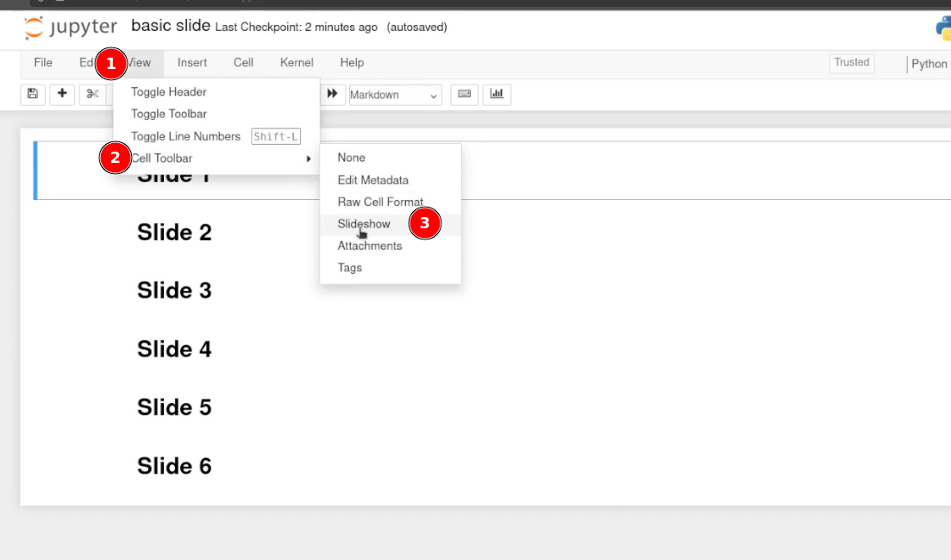Choose Edit Metadata cell toolbar option
Image resolution: width=951 pixels, height=560 pixels.
[x=372, y=180]
